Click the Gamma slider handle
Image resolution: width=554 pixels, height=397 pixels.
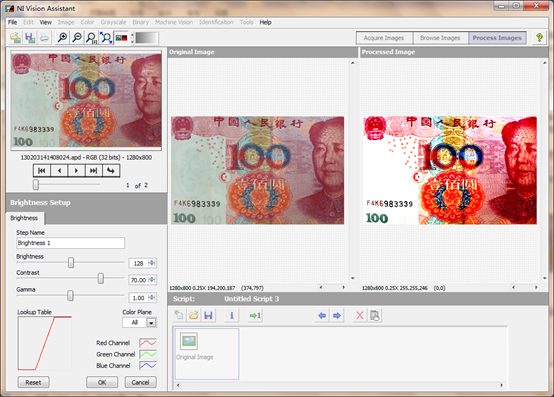(x=70, y=295)
